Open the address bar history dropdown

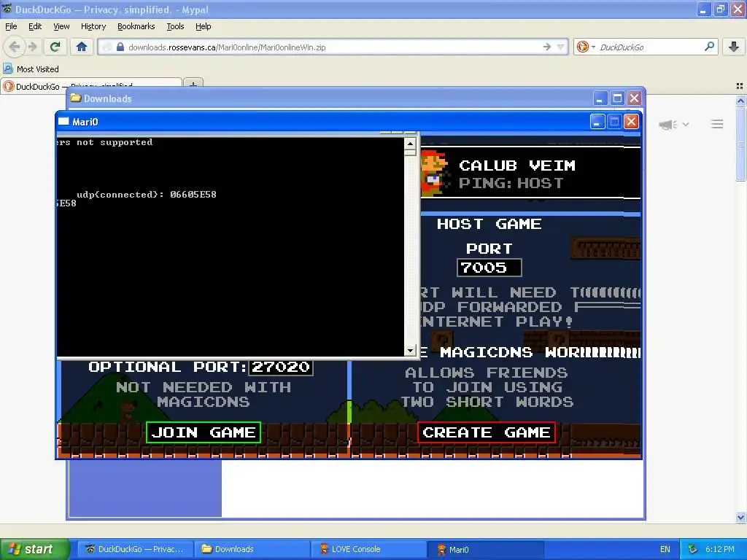click(561, 47)
